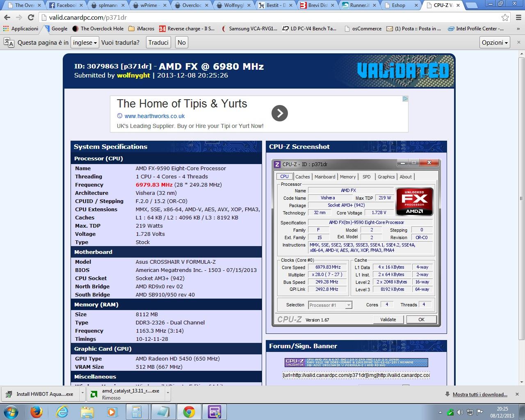Select the SPD tab in CPU-Z
The height and width of the screenshot is (420, 525).
pos(367,177)
